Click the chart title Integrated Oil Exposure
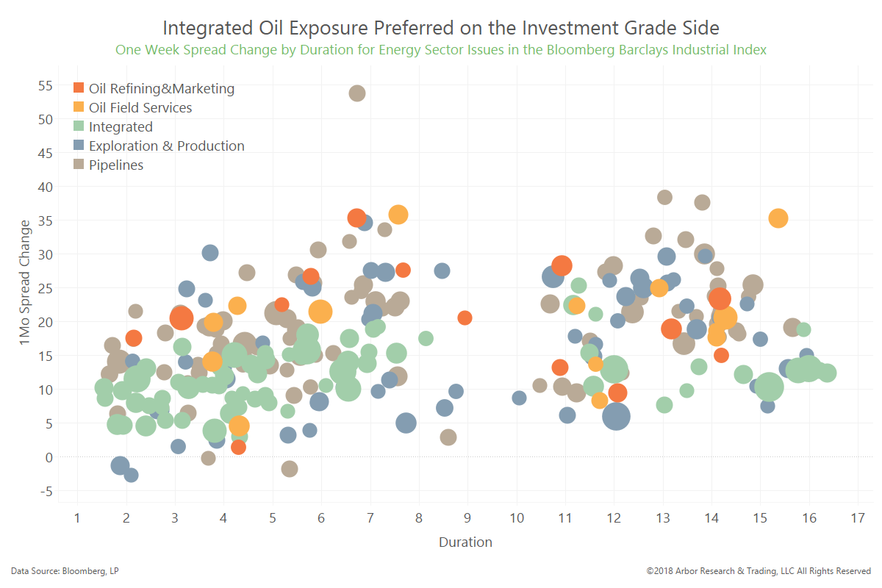The image size is (882, 588). [441, 28]
